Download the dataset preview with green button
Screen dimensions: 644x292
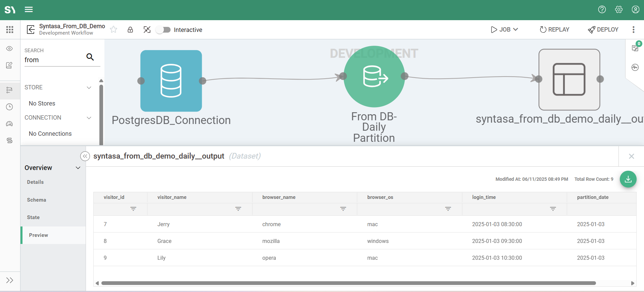(628, 179)
